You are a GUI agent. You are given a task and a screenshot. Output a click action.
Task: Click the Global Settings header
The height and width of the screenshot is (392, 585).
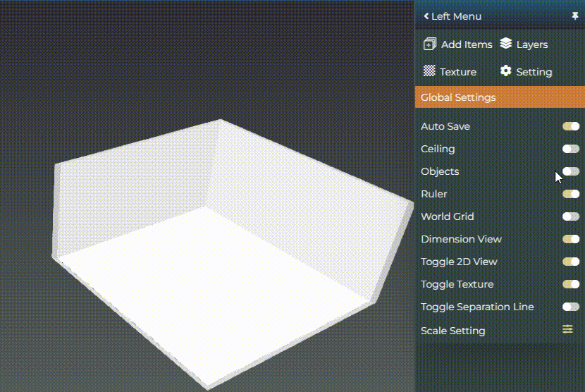tap(458, 97)
